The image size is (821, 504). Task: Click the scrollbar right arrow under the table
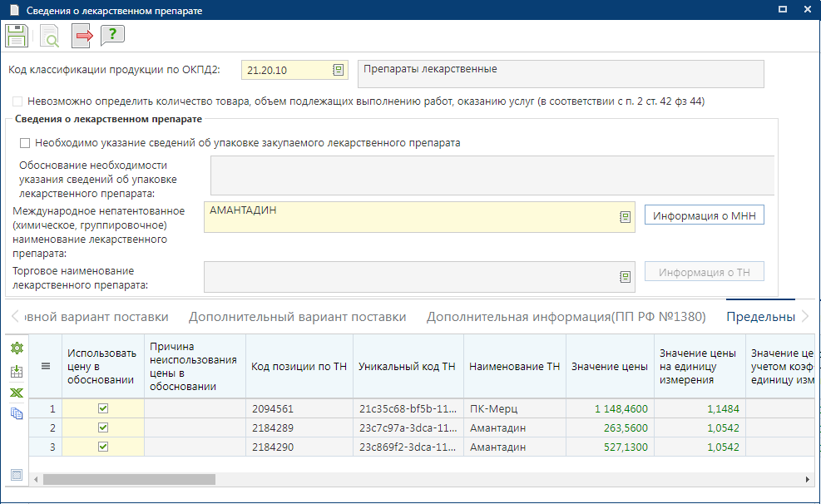808,479
